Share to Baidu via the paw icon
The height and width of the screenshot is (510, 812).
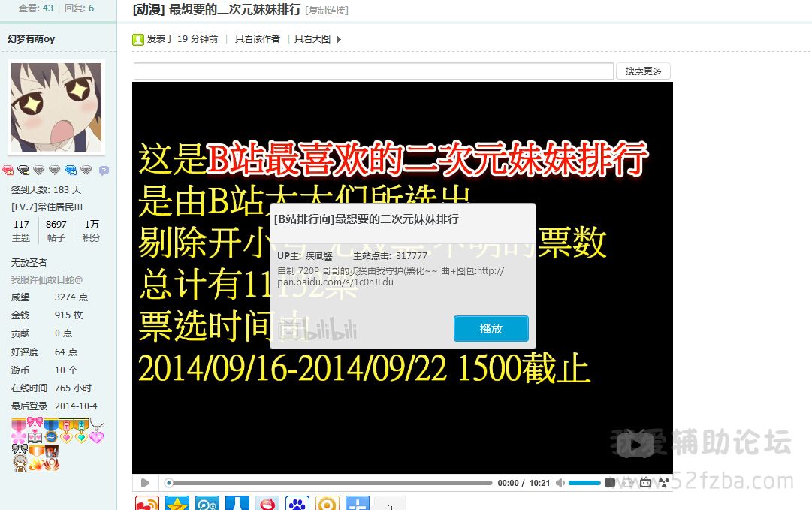click(x=297, y=503)
